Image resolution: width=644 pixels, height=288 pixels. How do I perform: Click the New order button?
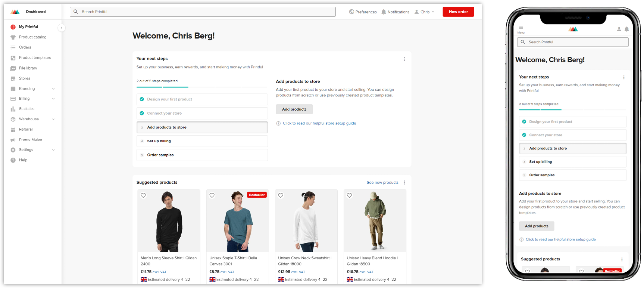[x=458, y=12]
